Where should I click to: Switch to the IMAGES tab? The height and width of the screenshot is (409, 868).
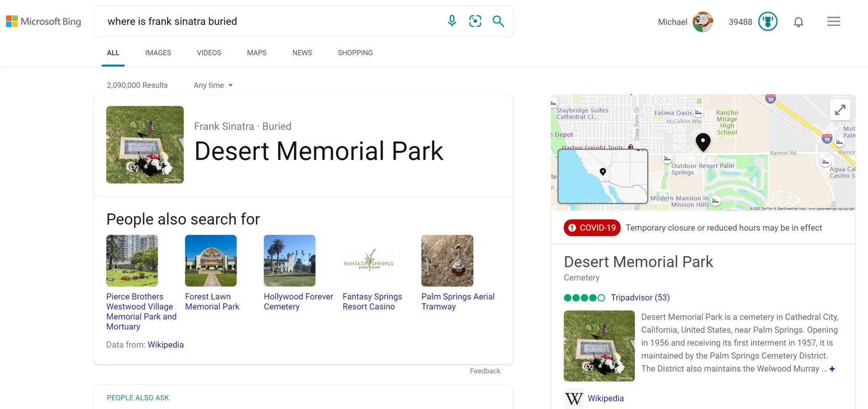[158, 53]
